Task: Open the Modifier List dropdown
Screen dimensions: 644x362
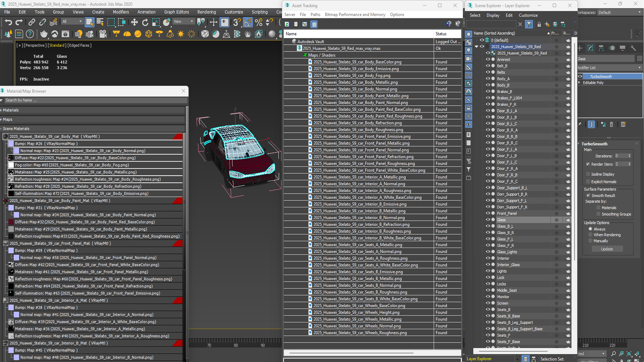Action: pyautogui.click(x=609, y=68)
